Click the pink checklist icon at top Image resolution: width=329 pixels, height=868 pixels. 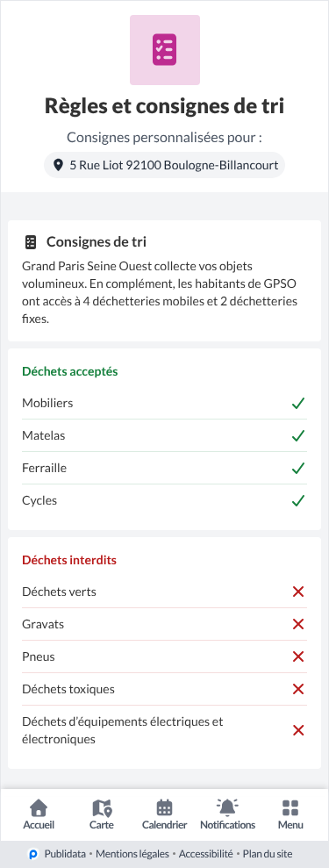[165, 50]
